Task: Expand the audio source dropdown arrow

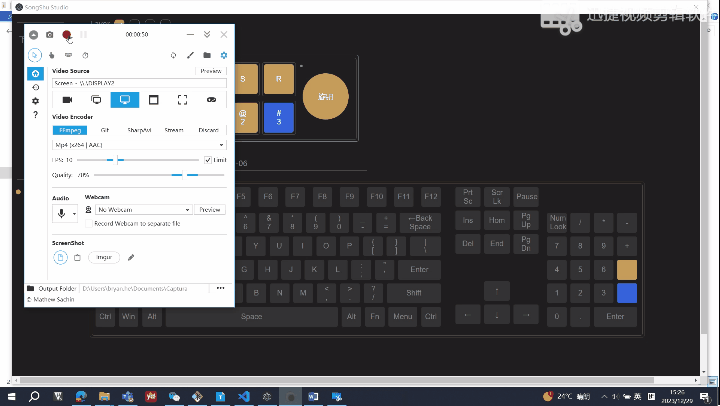Action: pyautogui.click(x=74, y=214)
